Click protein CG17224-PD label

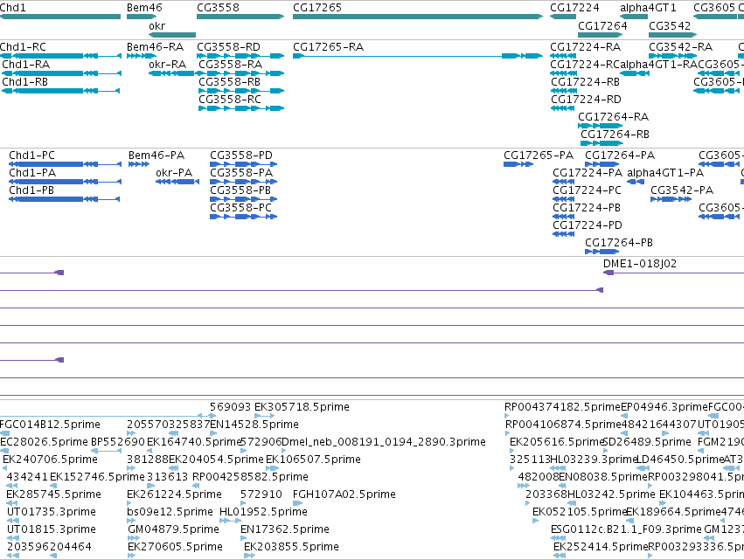(588, 225)
